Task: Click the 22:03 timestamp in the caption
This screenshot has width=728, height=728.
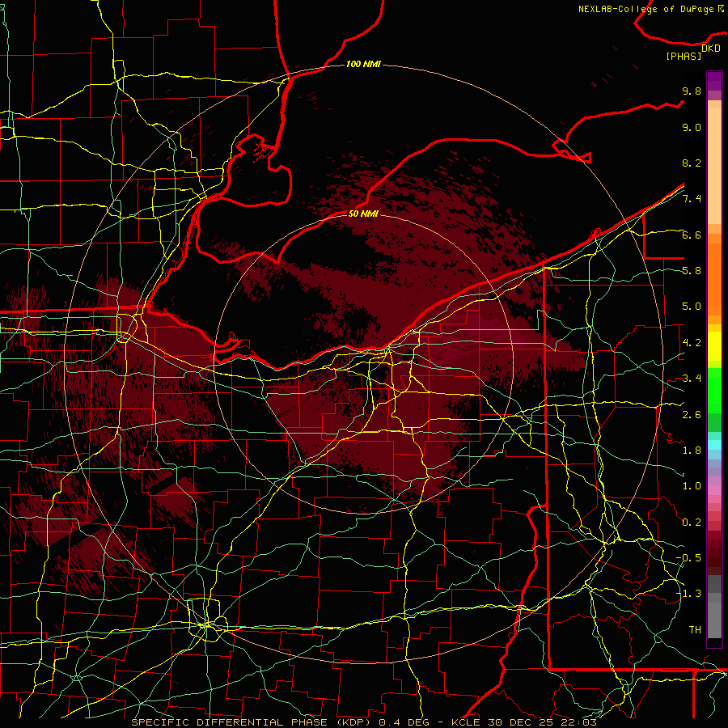Action: 578,722
